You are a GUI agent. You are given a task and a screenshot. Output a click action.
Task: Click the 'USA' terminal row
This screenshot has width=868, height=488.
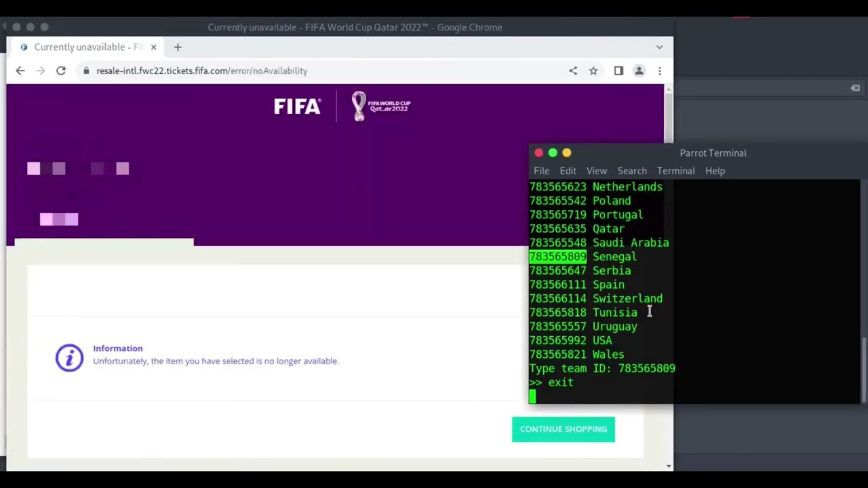[x=570, y=340]
